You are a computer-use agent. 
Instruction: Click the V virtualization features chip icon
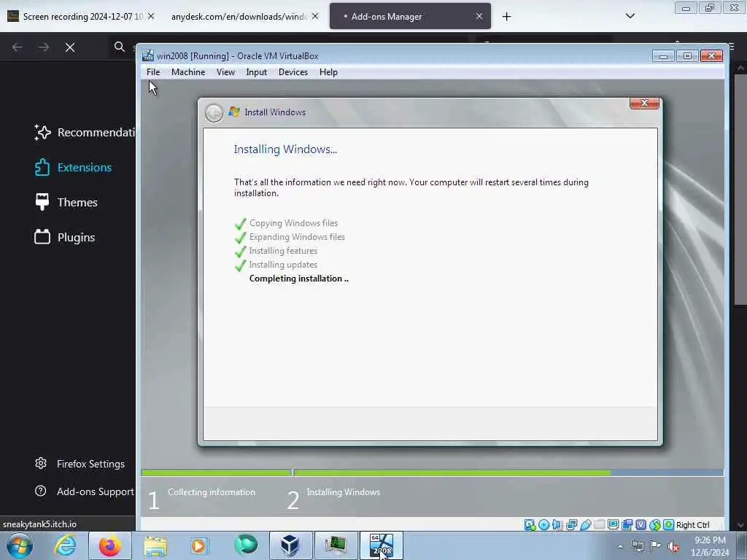pyautogui.click(x=640, y=525)
